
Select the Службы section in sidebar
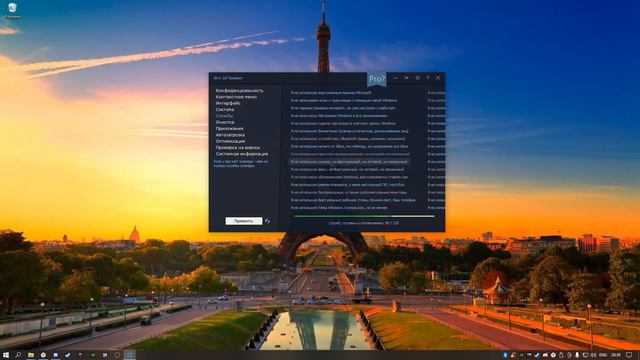point(224,116)
